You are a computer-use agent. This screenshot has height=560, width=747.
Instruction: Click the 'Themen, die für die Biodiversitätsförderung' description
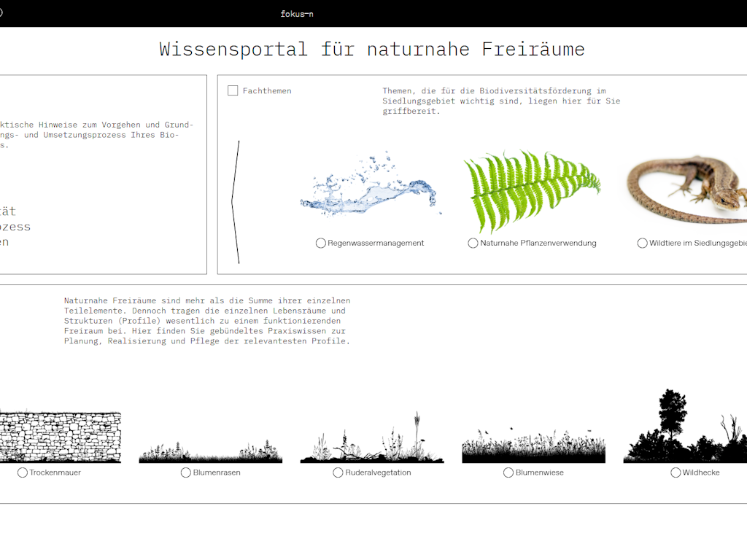tap(501, 101)
